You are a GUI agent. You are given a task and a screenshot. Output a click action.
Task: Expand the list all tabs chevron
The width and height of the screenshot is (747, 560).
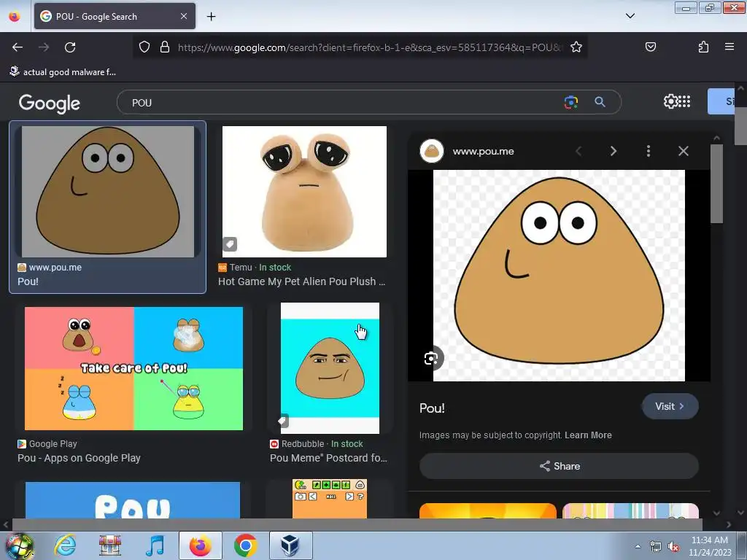pyautogui.click(x=630, y=16)
